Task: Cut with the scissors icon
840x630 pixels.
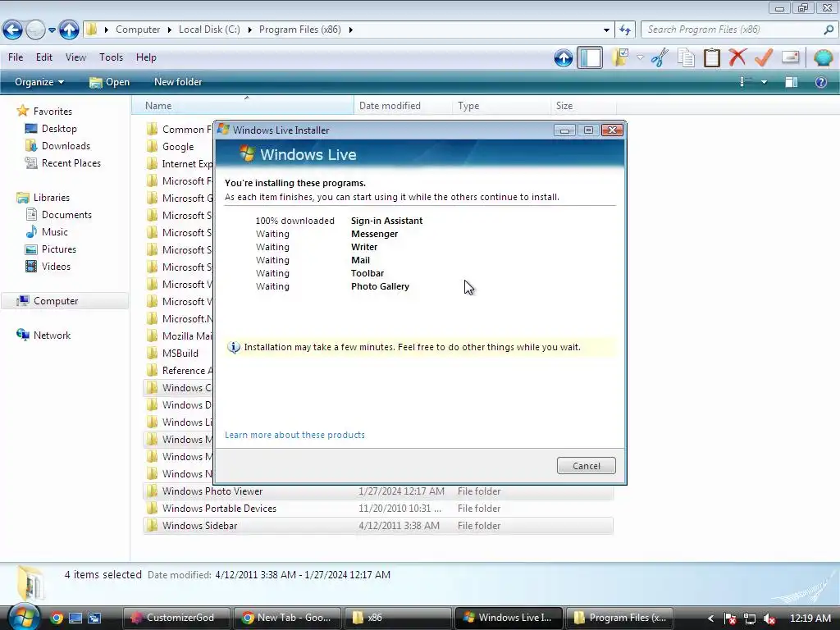Action: [660, 57]
